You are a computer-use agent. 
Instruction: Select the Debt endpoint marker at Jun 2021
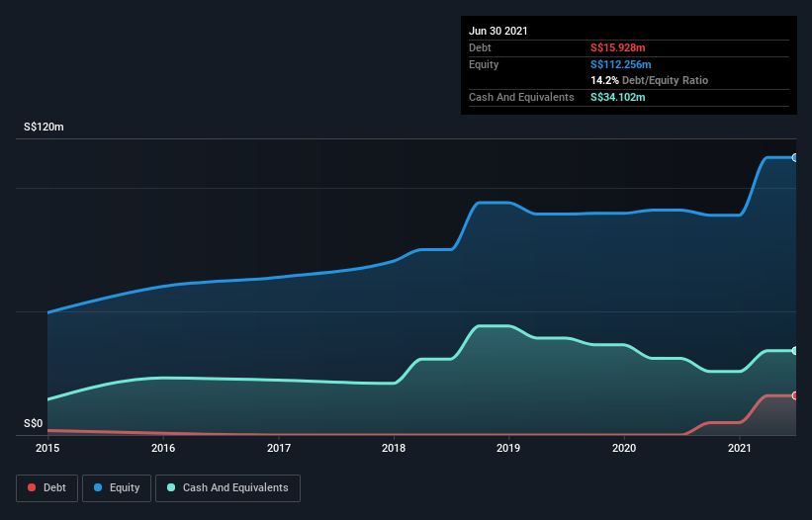pyautogui.click(x=795, y=395)
